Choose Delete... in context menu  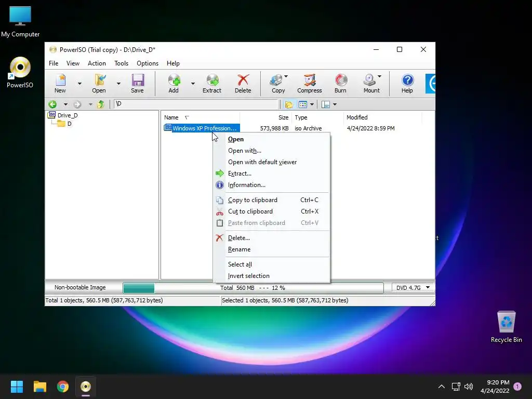[271, 238]
